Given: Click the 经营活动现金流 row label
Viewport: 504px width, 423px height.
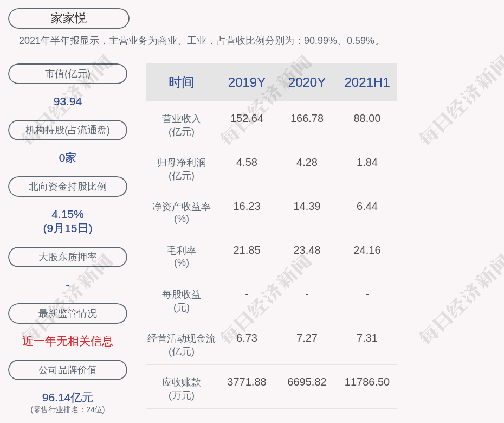Looking at the screenshot, I should (x=182, y=345).
